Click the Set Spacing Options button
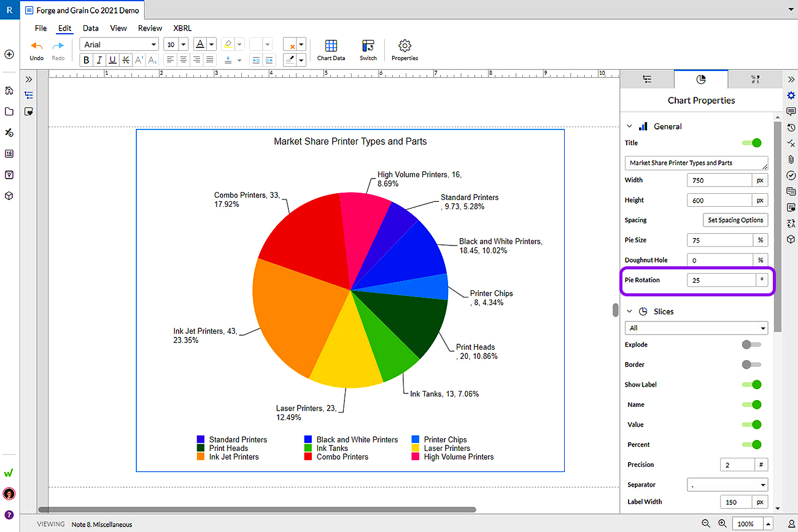The width and height of the screenshot is (798, 532). click(735, 220)
